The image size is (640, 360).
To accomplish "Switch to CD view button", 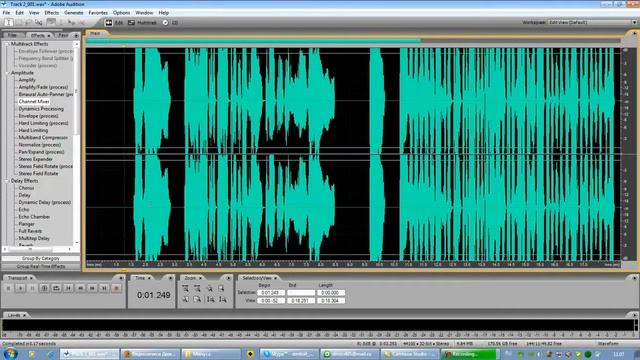I will tap(171, 23).
